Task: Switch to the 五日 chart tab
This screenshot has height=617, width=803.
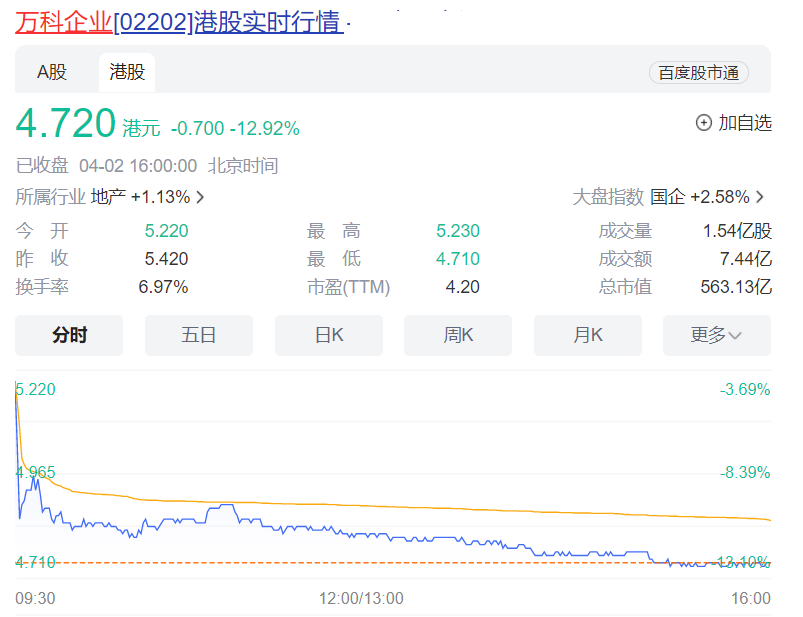Action: (x=199, y=335)
